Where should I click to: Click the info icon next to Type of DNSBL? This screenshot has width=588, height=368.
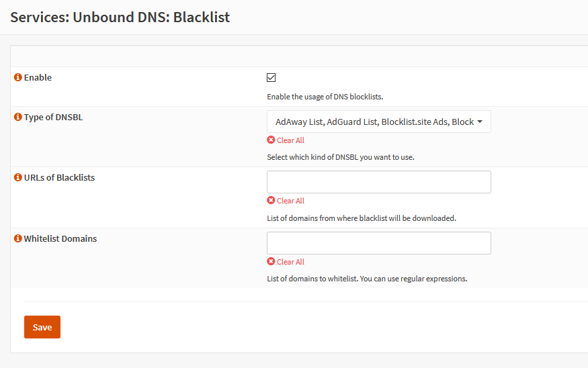(x=18, y=117)
